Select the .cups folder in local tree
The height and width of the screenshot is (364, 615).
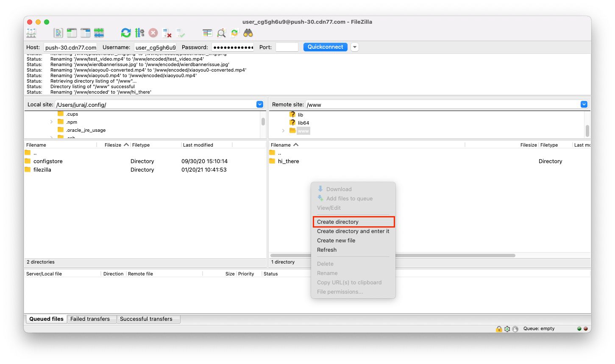click(x=72, y=114)
